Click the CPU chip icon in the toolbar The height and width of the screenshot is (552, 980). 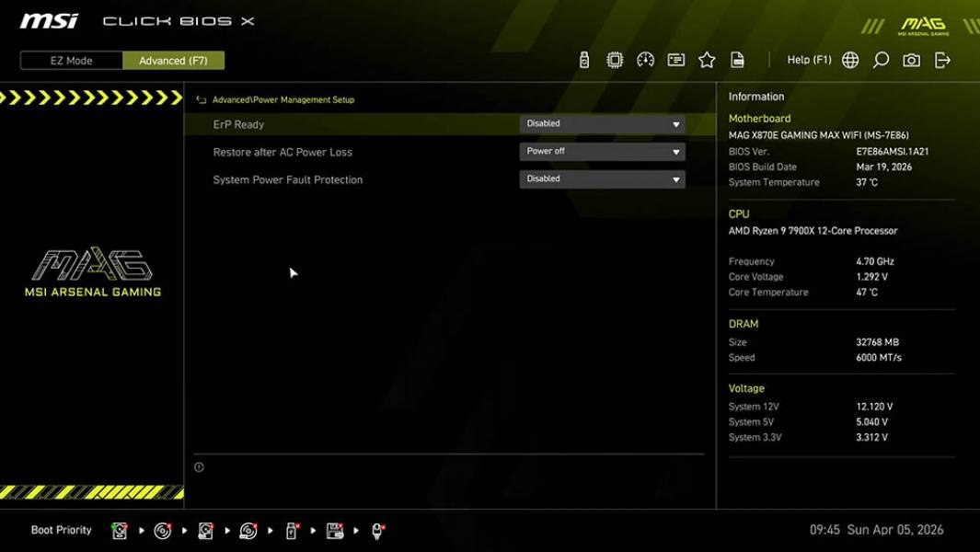point(615,59)
